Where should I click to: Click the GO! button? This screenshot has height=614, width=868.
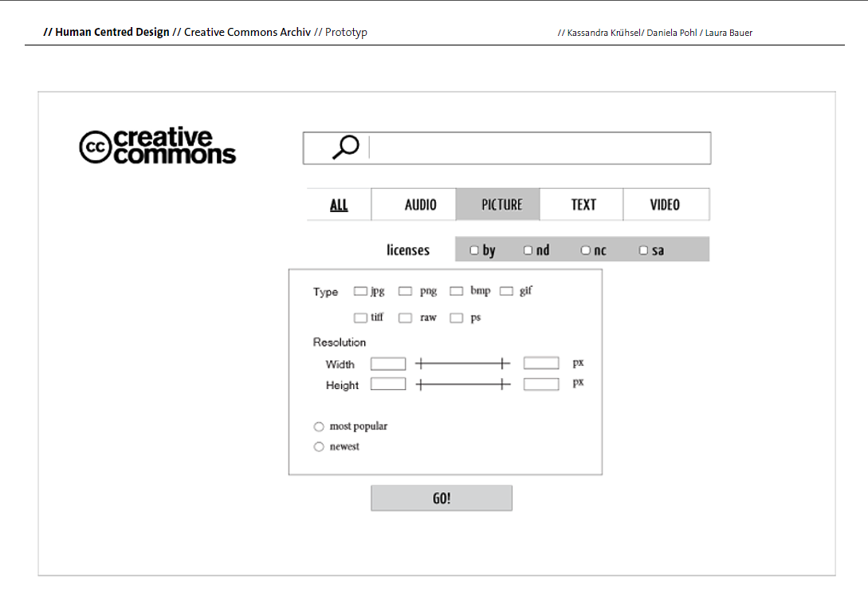click(442, 498)
